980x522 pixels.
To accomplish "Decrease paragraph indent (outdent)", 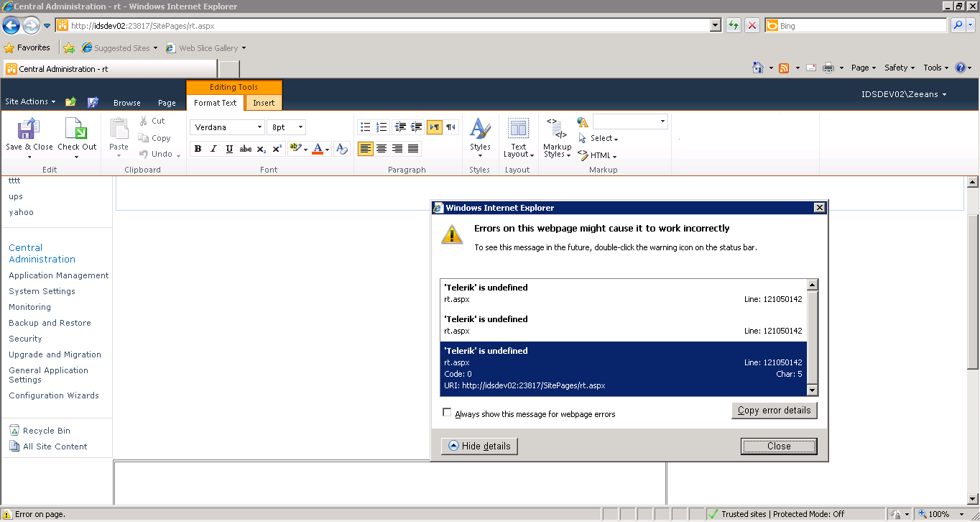I will (x=400, y=127).
